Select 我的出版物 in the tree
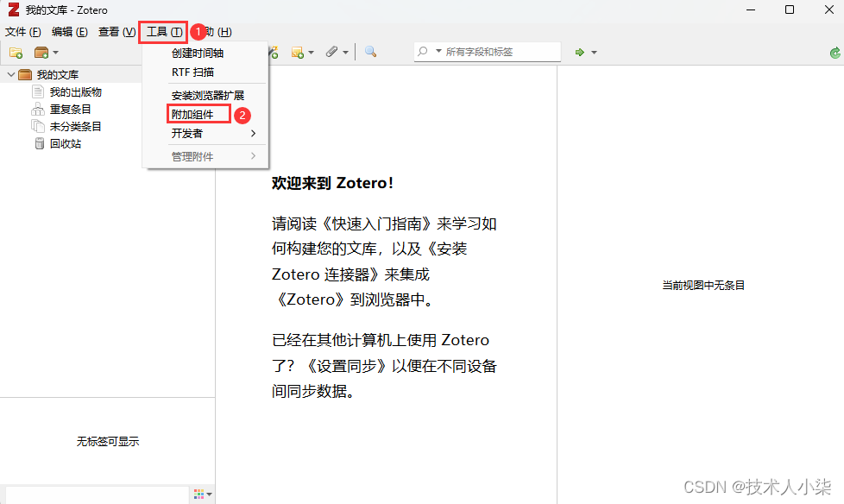Image resolution: width=844 pixels, height=504 pixels. click(76, 92)
